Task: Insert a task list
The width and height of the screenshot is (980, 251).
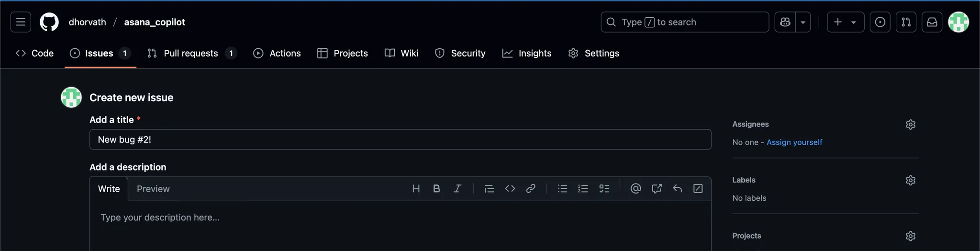Action: pos(604,189)
